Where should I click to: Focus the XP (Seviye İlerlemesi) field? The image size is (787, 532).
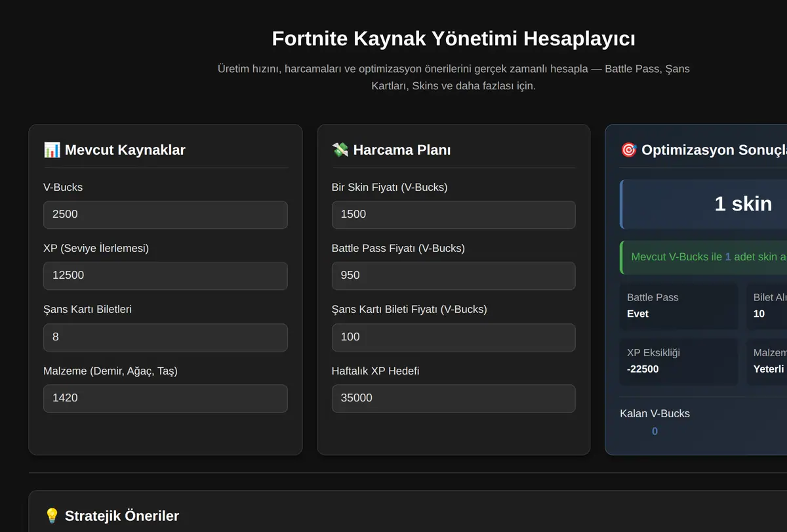tap(165, 276)
